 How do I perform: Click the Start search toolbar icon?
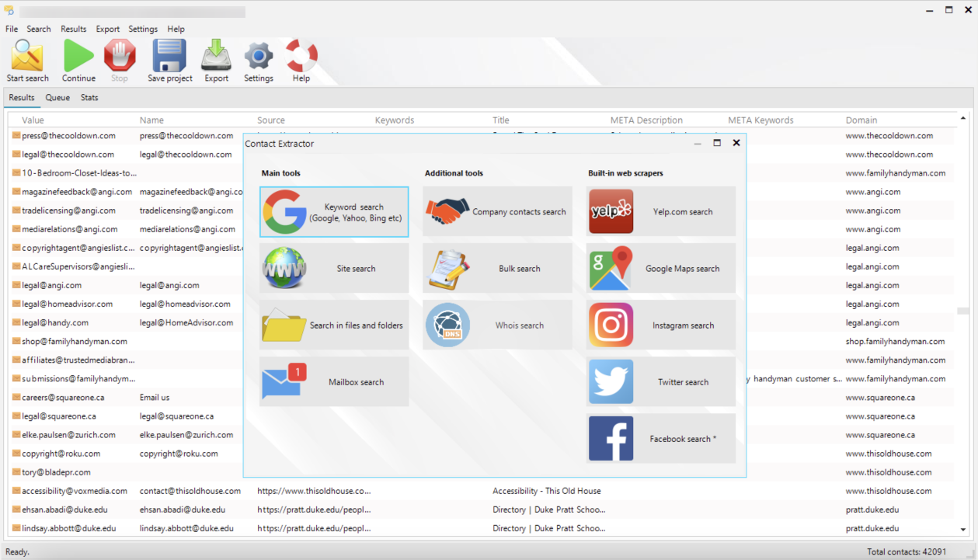(27, 57)
